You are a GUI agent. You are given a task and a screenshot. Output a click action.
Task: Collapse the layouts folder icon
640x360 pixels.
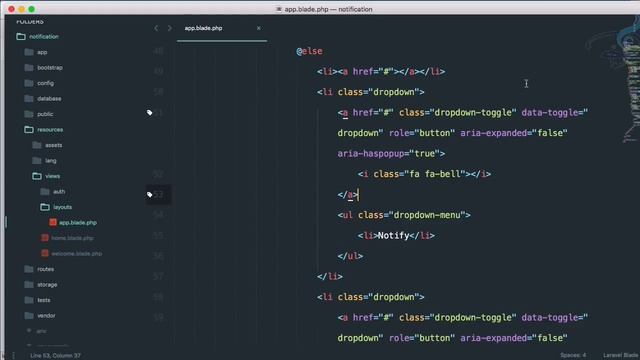point(45,207)
